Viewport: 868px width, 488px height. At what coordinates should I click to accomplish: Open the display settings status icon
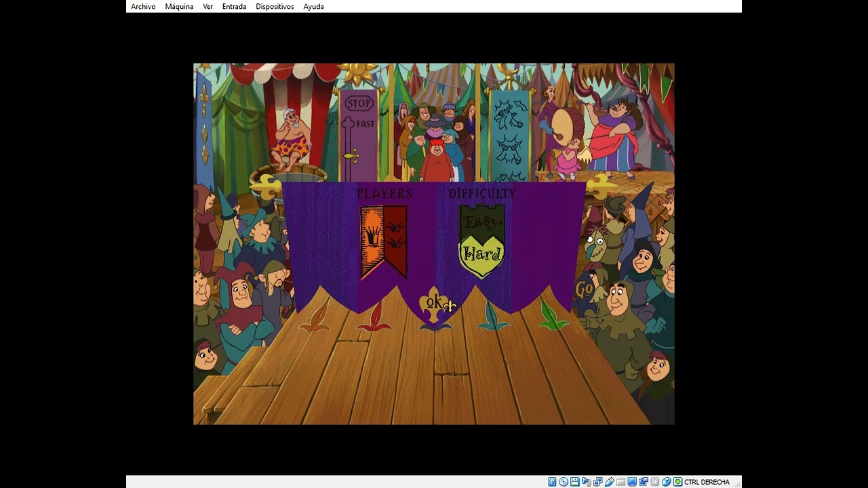point(632,482)
